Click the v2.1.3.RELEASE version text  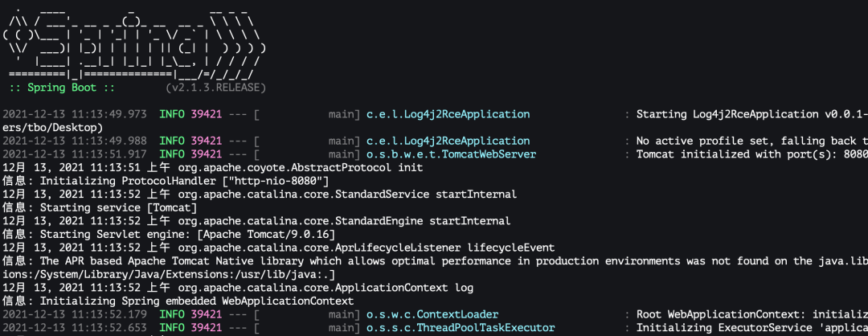tap(216, 88)
